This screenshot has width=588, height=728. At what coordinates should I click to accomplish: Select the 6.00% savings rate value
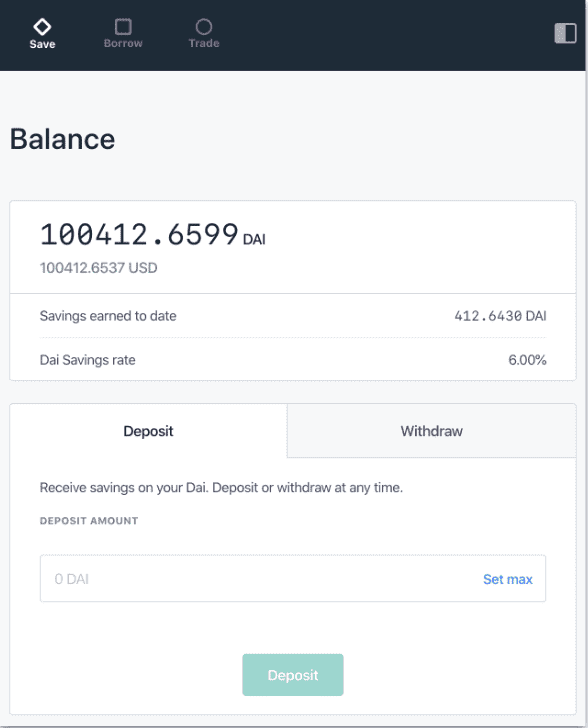tap(527, 360)
